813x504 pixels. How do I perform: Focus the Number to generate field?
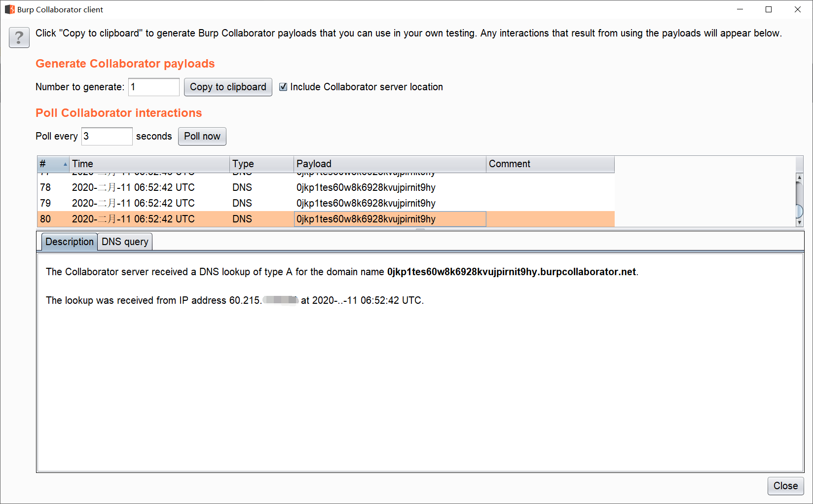click(x=154, y=87)
